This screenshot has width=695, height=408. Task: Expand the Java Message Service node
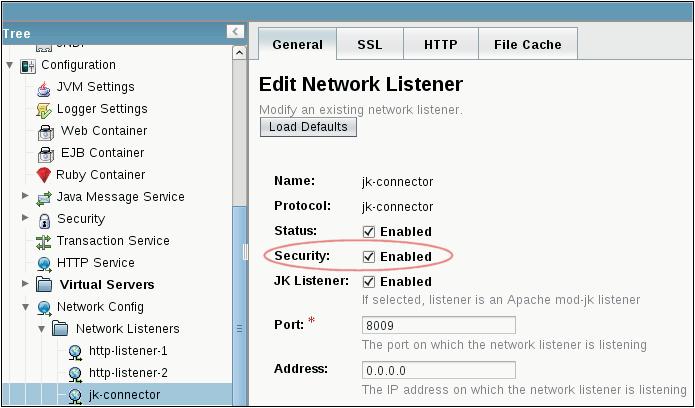(x=25, y=197)
